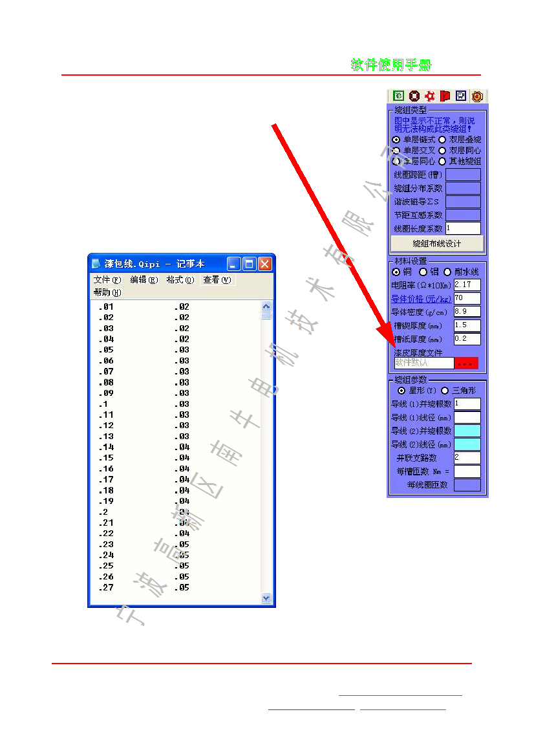Click the red gear rotor toolbar icon
This screenshot has width=534, height=756.
click(x=430, y=96)
